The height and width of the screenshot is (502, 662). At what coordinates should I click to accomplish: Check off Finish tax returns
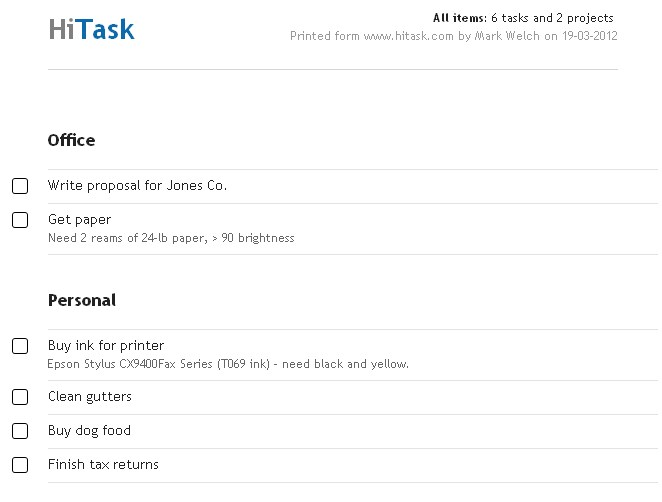[x=20, y=465]
